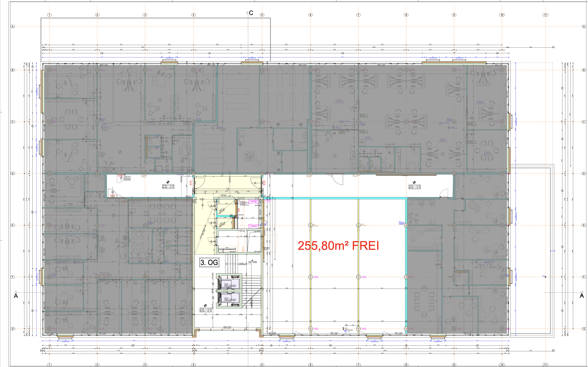Select the lower Aufzug elevator cabin label
588x367 pixels.
230,299
